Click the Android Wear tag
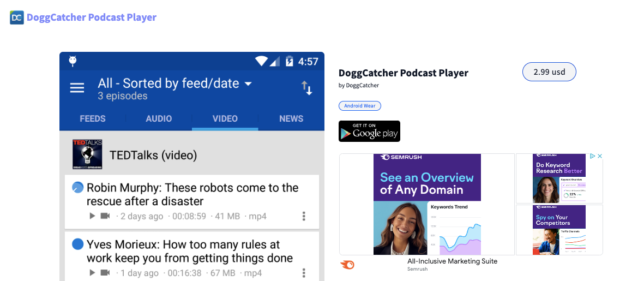This screenshot has height=281, width=644. (x=360, y=106)
